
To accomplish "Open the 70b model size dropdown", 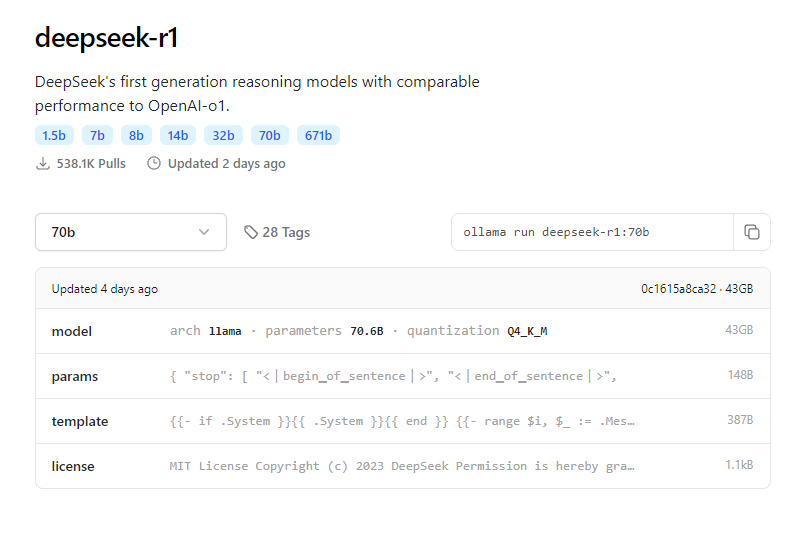I will pos(130,232).
